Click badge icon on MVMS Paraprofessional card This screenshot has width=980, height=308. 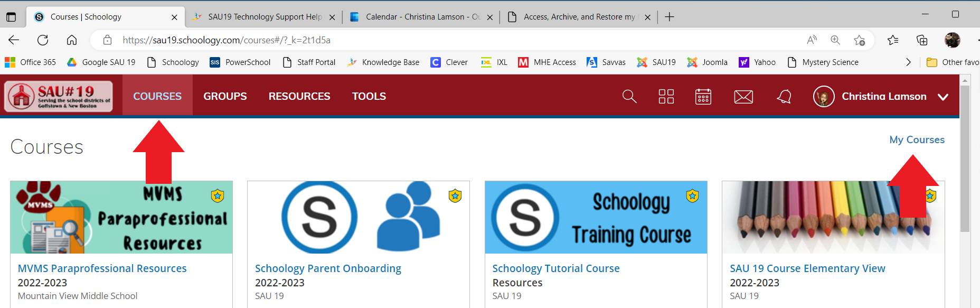click(218, 196)
